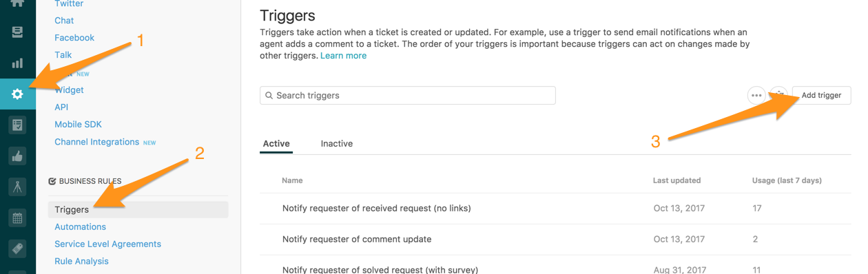Open the compass-shaped icon in sidebar

tap(18, 187)
